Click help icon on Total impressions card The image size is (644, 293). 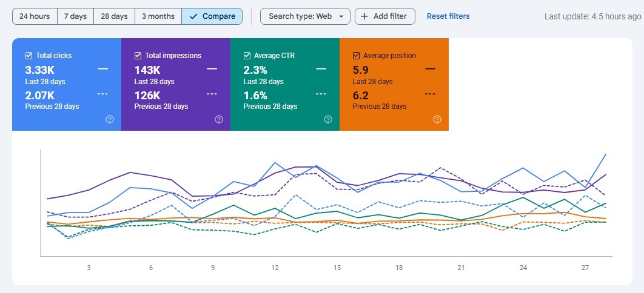pyautogui.click(x=219, y=119)
